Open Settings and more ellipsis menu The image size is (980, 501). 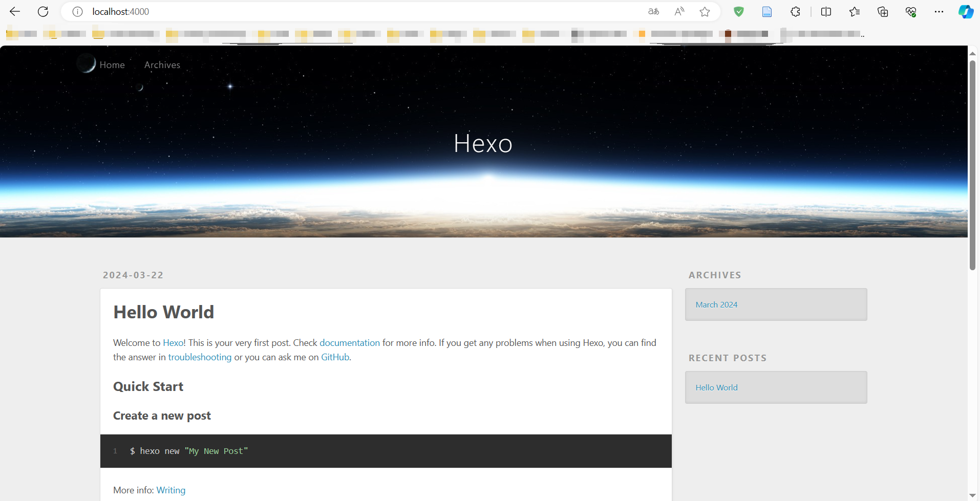939,11
